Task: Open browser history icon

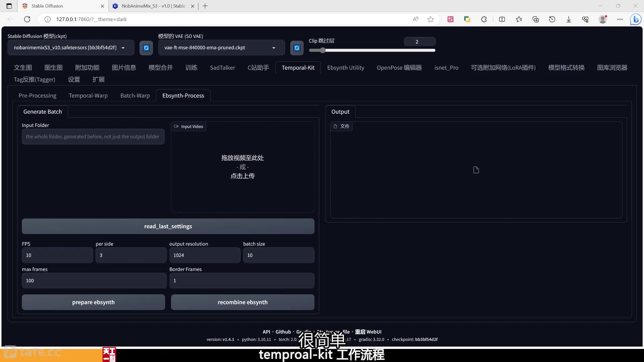Action: pyautogui.click(x=552, y=19)
